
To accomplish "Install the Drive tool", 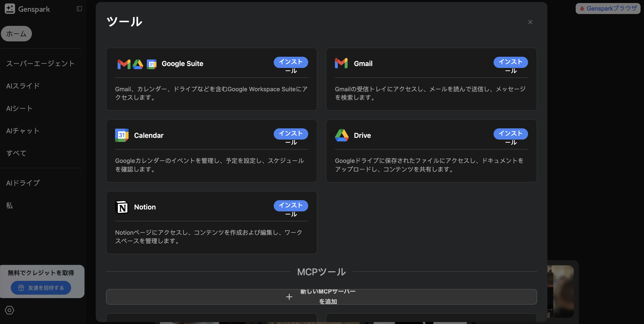I will click(511, 134).
